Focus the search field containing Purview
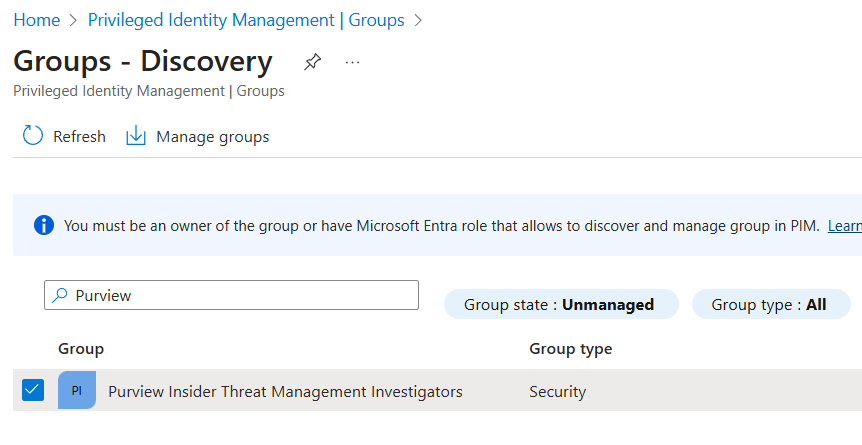Screen dimensions: 862x445 [x=240, y=295]
